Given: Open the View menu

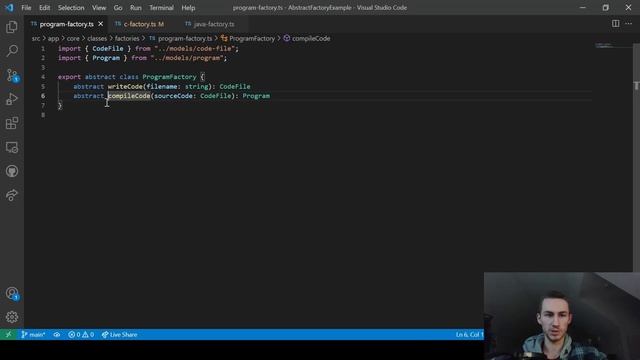Looking at the screenshot, I should (99, 8).
